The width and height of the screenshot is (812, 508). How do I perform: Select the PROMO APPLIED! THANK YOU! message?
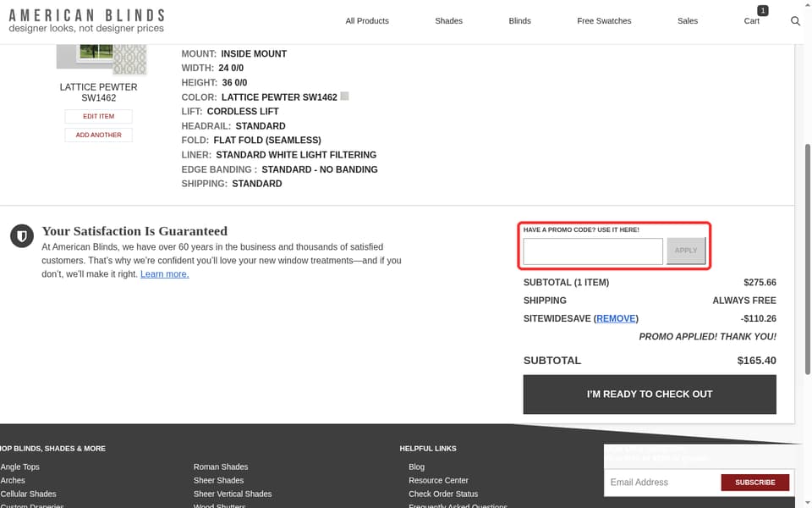coord(707,336)
